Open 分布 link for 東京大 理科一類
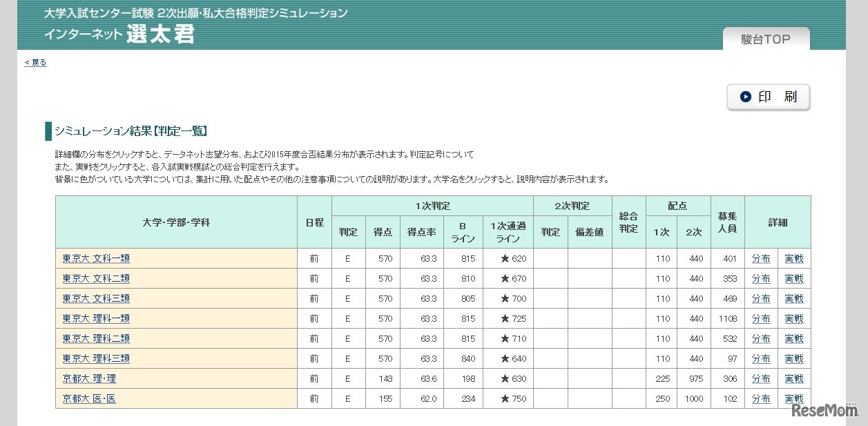The height and width of the screenshot is (426, 868). click(x=761, y=319)
